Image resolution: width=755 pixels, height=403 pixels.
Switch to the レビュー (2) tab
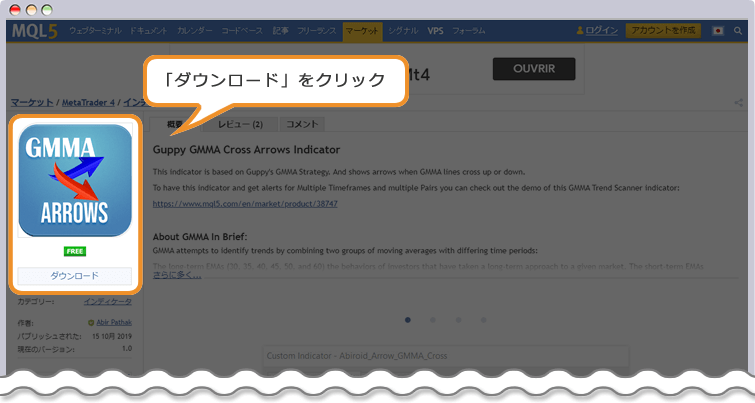(240, 124)
